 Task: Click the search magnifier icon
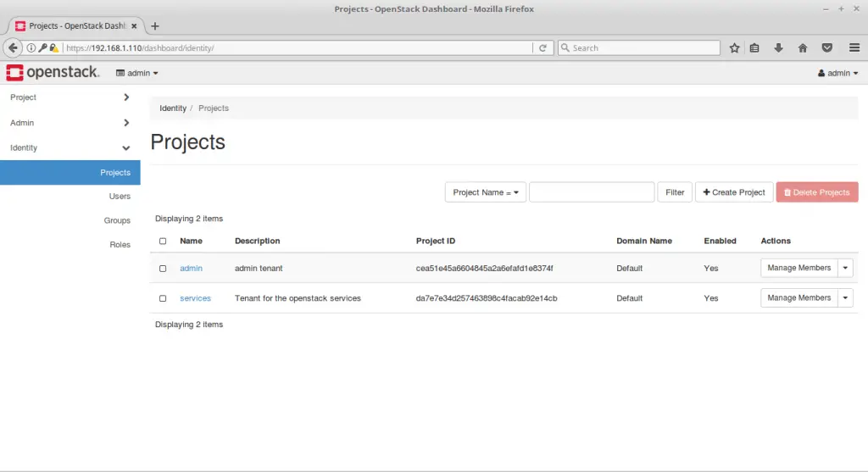[x=565, y=48]
